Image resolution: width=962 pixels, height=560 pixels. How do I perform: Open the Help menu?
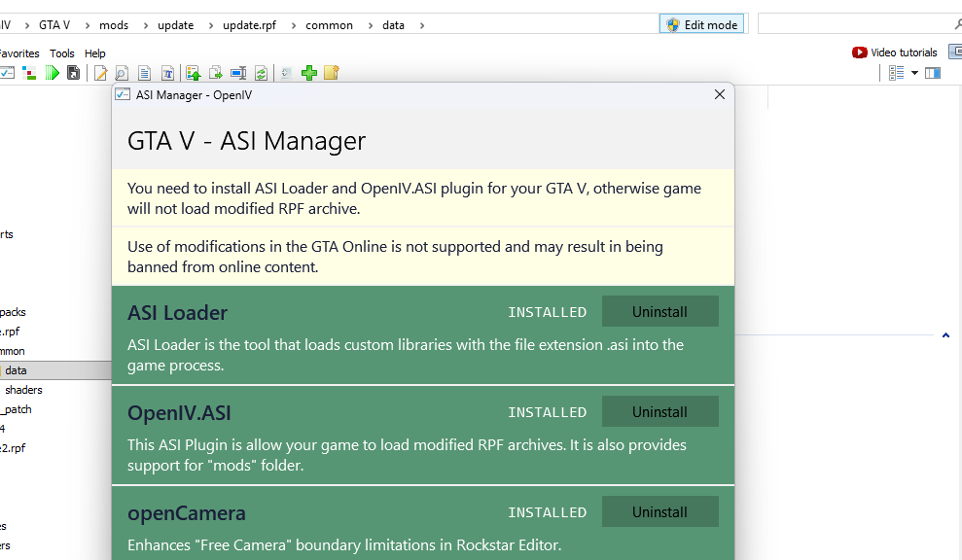95,53
